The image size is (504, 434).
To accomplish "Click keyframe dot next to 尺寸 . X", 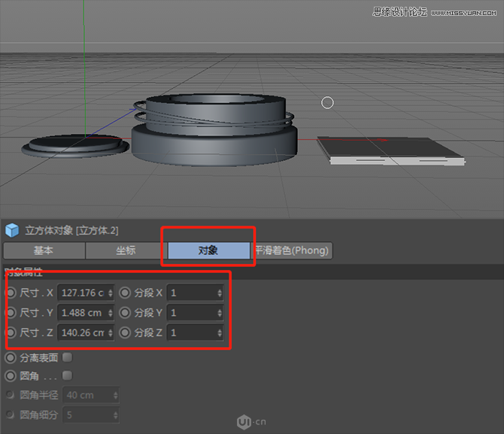I will (x=11, y=293).
